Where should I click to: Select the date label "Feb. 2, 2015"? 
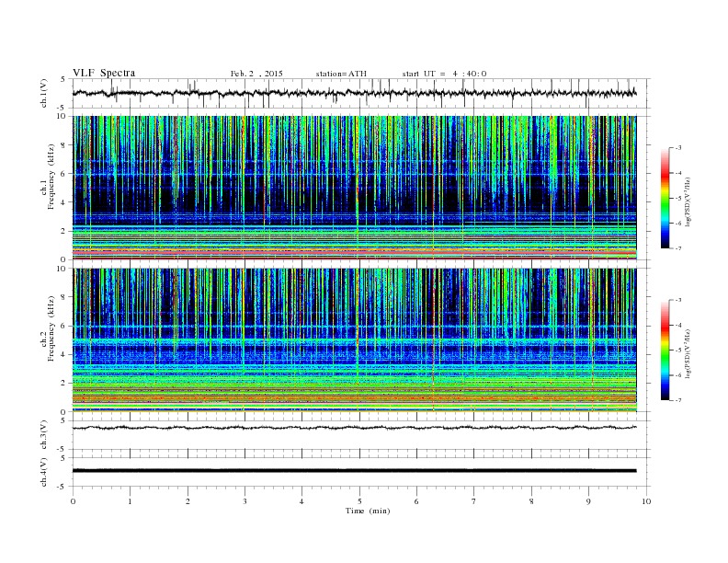pyautogui.click(x=256, y=74)
